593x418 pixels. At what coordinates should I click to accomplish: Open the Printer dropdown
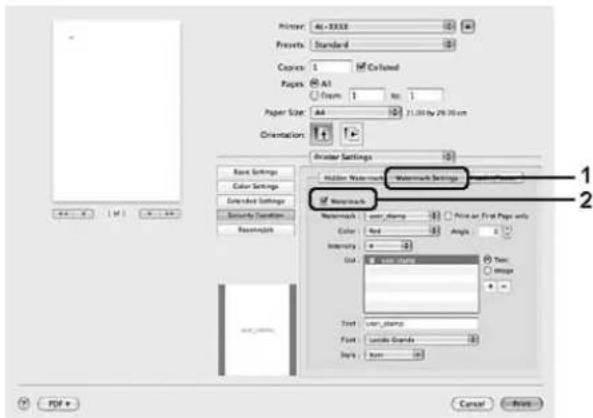click(383, 26)
